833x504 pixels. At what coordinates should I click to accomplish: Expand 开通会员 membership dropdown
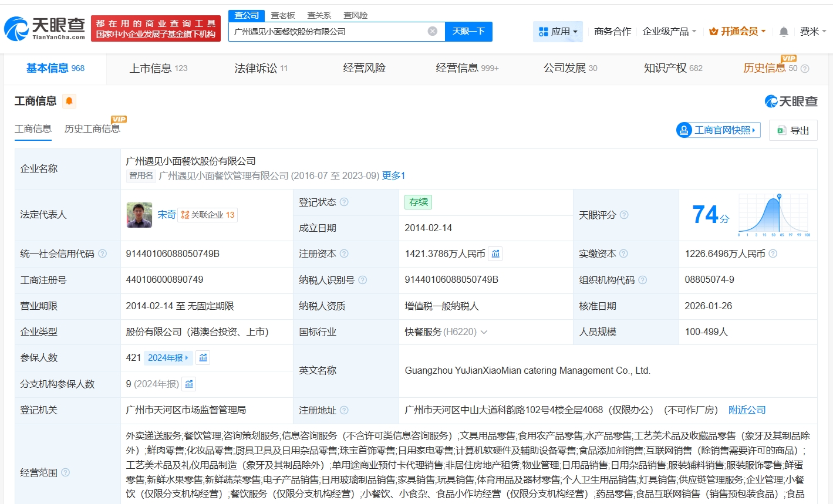(737, 32)
